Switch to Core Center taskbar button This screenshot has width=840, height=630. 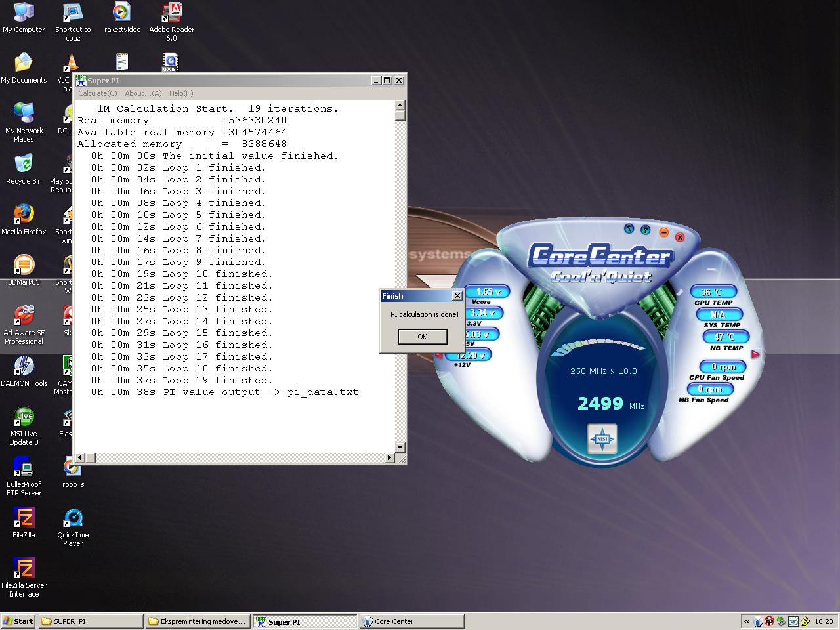(411, 621)
